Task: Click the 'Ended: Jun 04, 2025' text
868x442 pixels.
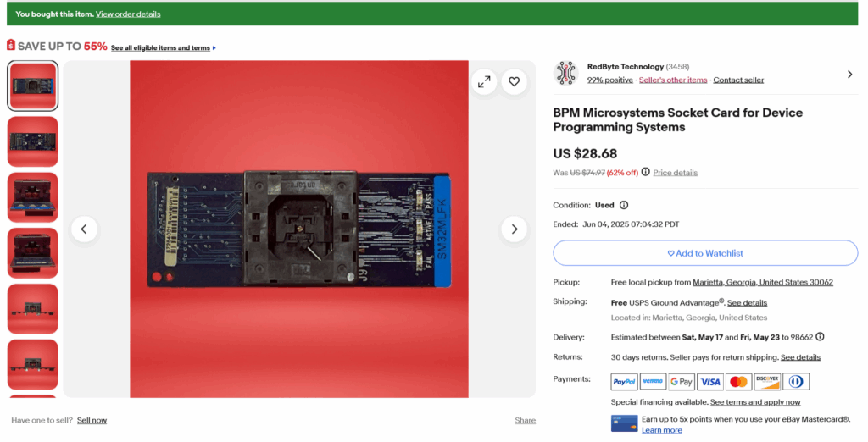Action: [616, 224]
